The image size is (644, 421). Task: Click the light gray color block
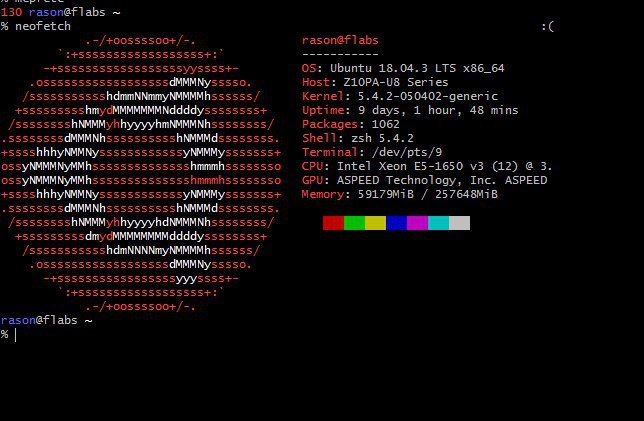tap(459, 223)
